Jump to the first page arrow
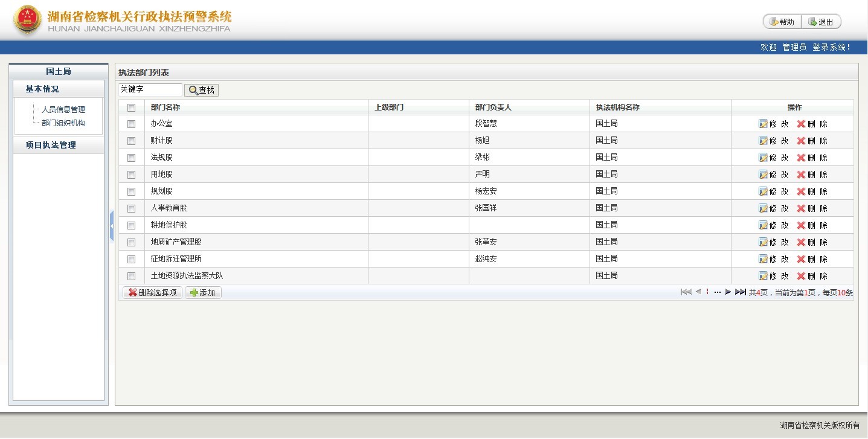The image size is (868, 439). pyautogui.click(x=686, y=292)
